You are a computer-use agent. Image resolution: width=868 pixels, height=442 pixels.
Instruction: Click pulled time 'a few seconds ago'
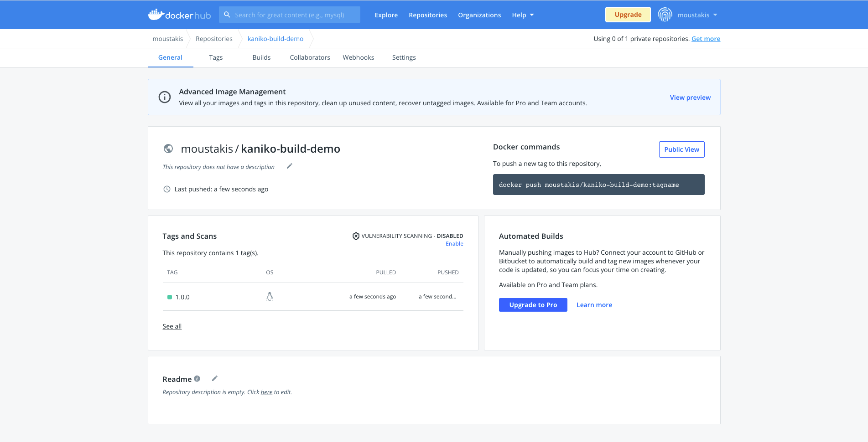[373, 297]
